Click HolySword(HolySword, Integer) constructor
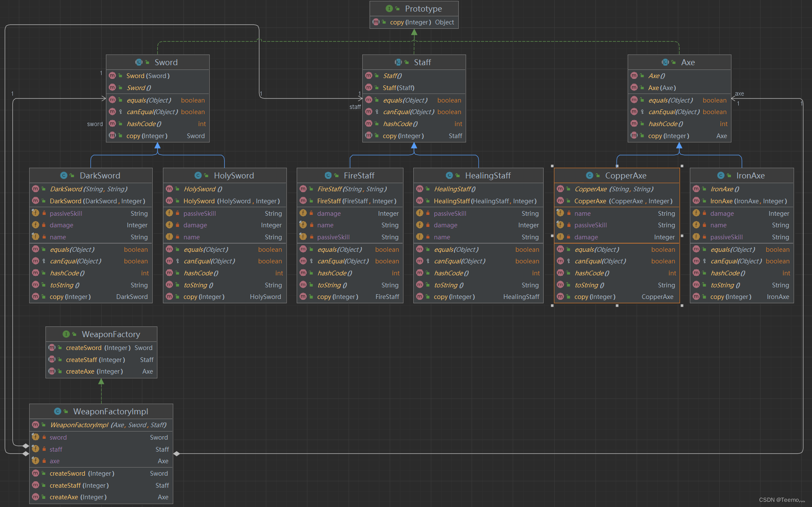 tap(225, 201)
